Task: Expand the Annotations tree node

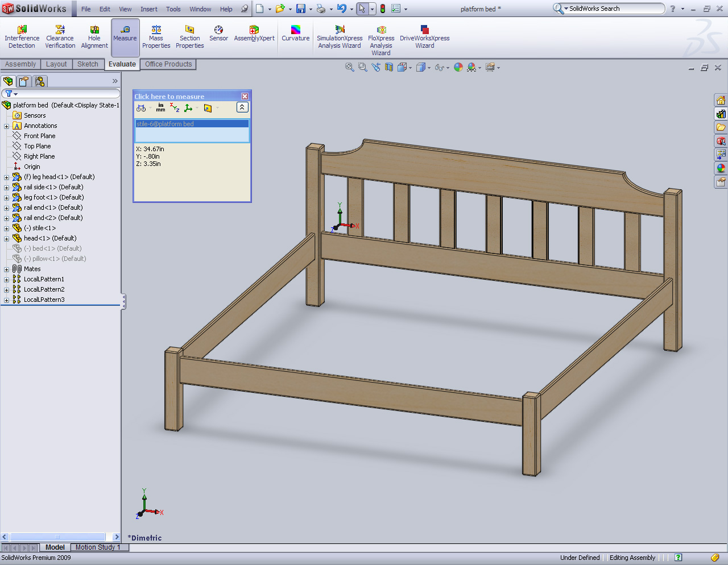Action: [7, 126]
